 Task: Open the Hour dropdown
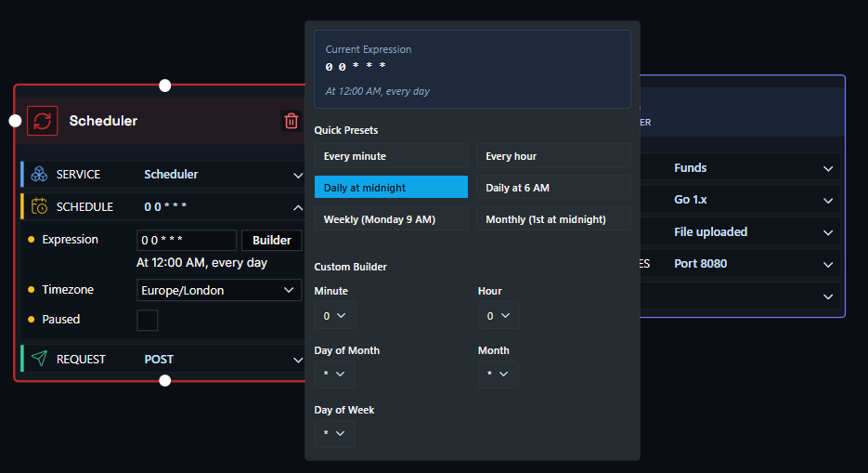pyautogui.click(x=499, y=315)
